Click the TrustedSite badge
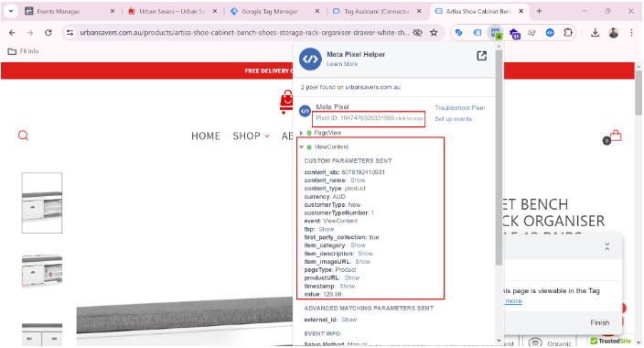644x348 pixels. tap(611, 341)
